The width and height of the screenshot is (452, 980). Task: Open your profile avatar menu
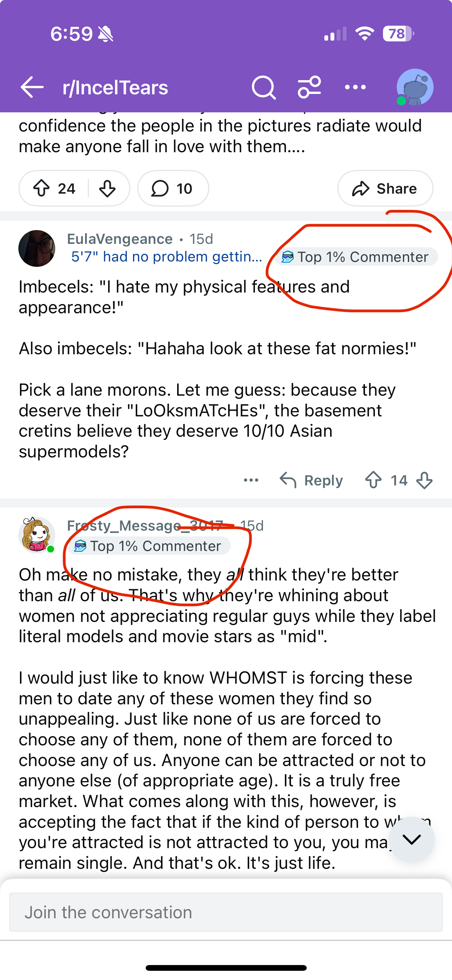pos(414,87)
